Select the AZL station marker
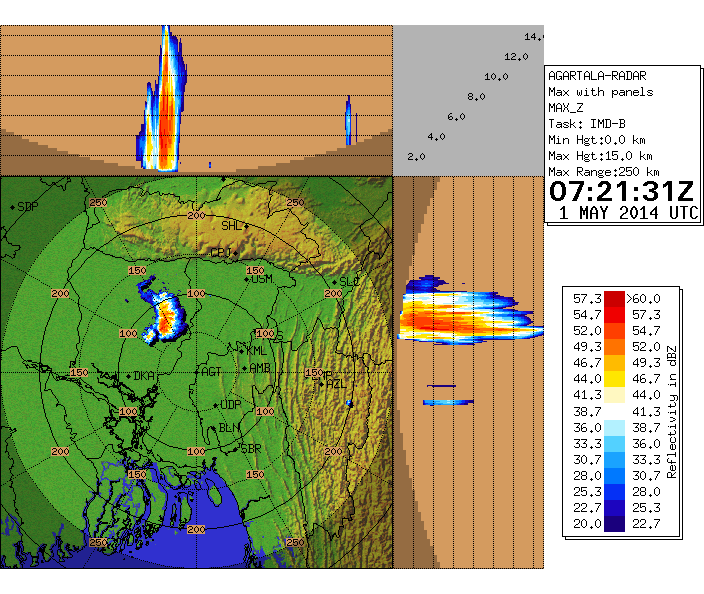This screenshot has height=594, width=704. point(321,384)
